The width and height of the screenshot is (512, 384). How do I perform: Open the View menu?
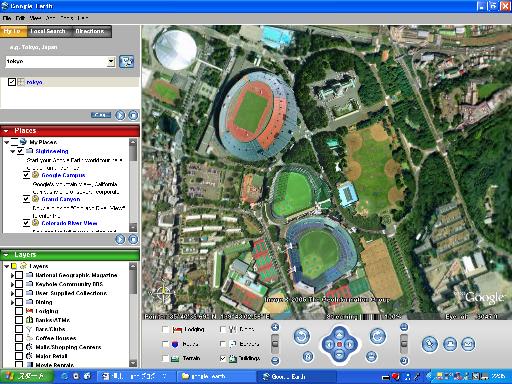35,18
